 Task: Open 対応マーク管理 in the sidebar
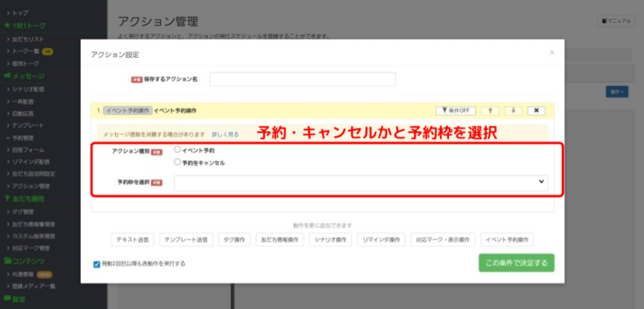pos(31,249)
